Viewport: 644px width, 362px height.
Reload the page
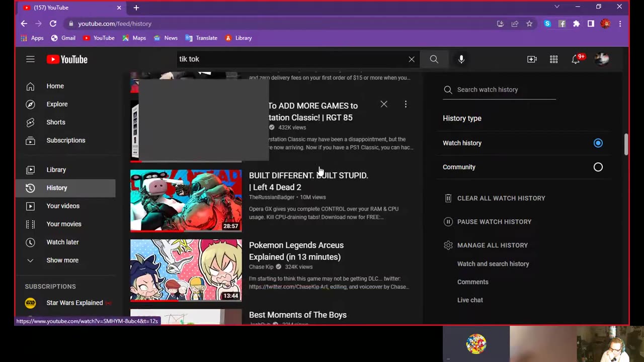[x=53, y=24]
